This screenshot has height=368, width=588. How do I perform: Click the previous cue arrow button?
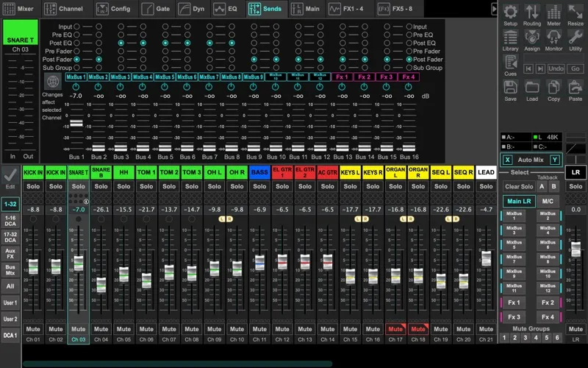tap(528, 68)
